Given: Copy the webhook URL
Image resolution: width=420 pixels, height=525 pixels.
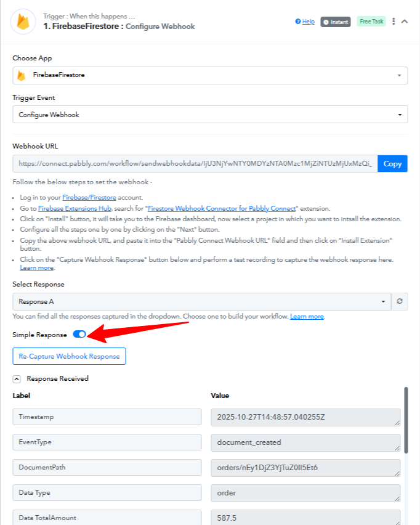Looking at the screenshot, I should pyautogui.click(x=392, y=164).
